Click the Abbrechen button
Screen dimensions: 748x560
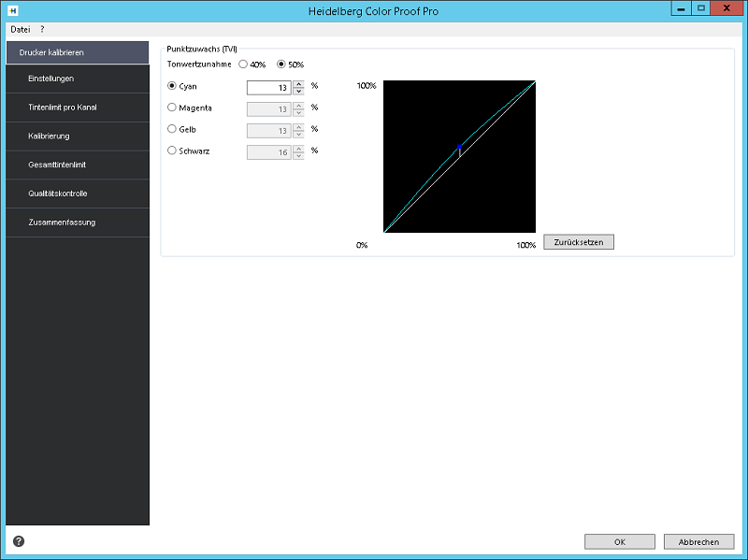[698, 541]
